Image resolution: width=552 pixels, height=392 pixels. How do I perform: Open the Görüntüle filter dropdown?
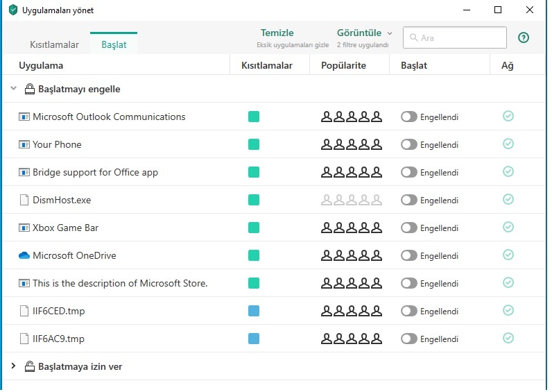pyautogui.click(x=364, y=33)
